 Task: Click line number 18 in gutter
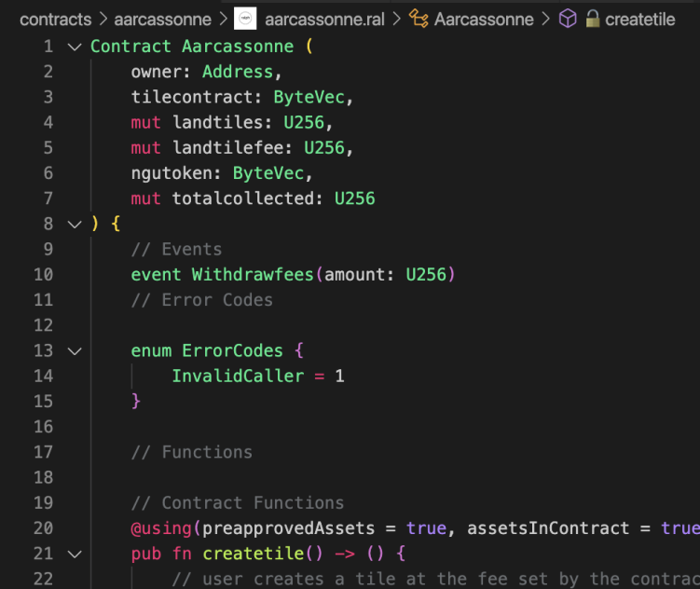click(43, 477)
